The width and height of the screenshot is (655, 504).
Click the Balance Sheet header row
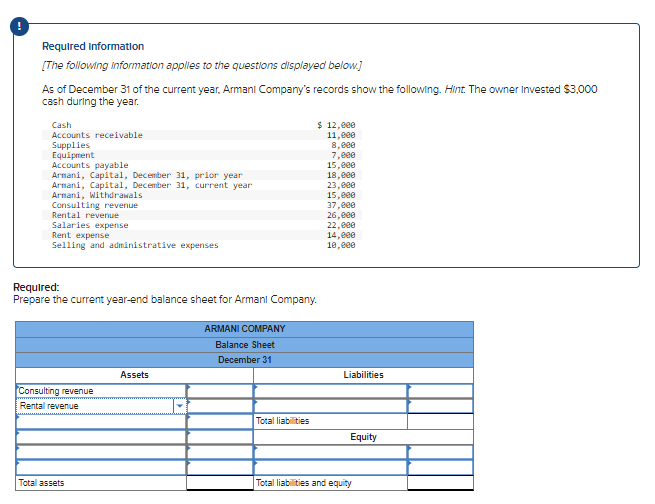[244, 345]
